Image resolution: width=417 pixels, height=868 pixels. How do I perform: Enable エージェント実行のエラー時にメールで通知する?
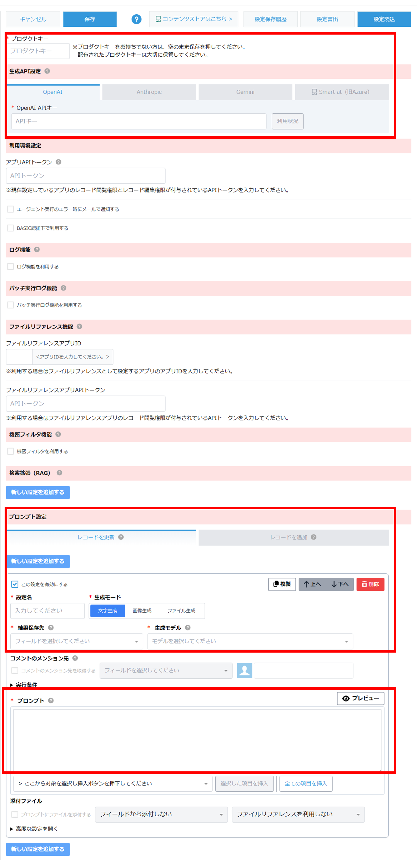tap(11, 209)
